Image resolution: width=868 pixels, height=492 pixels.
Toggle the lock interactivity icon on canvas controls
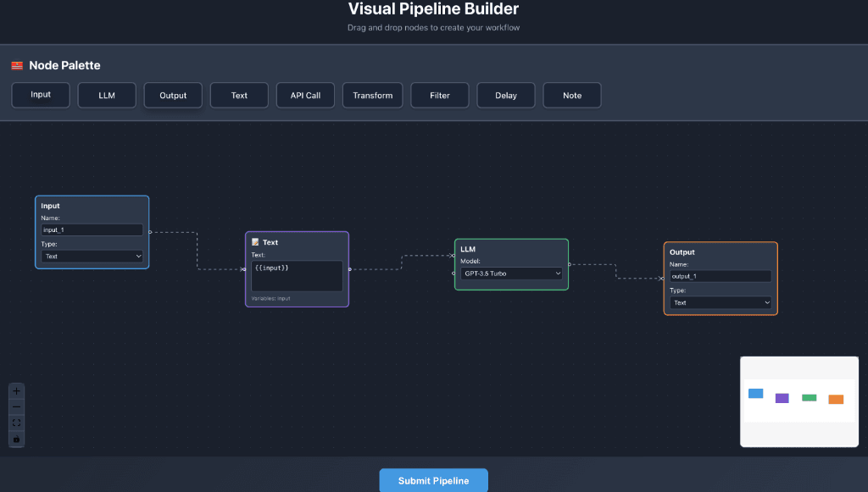tap(15, 439)
